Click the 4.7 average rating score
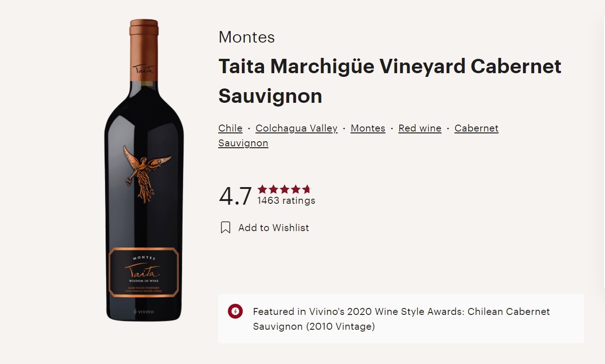Screen dimensions: 605x364 click(236, 196)
